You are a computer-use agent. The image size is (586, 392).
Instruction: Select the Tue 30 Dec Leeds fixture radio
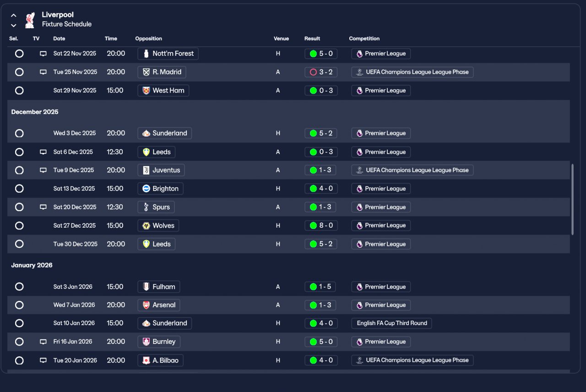[19, 244]
